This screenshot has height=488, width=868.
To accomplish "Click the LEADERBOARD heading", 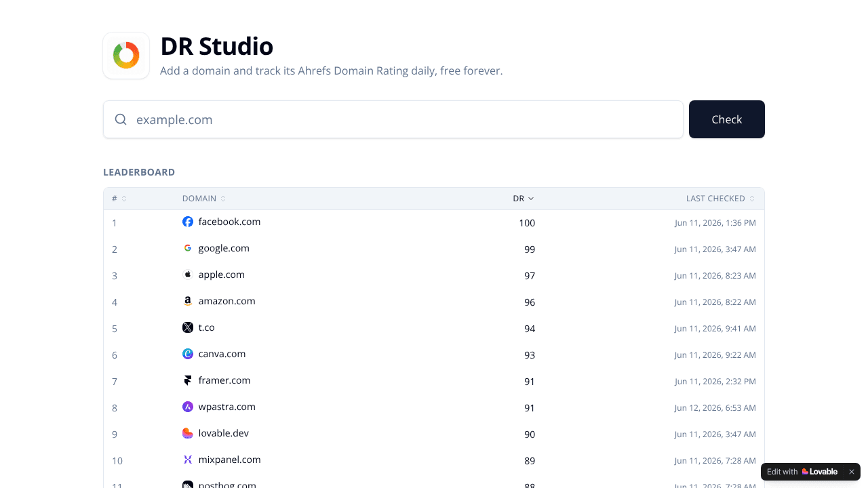I will tap(139, 172).
